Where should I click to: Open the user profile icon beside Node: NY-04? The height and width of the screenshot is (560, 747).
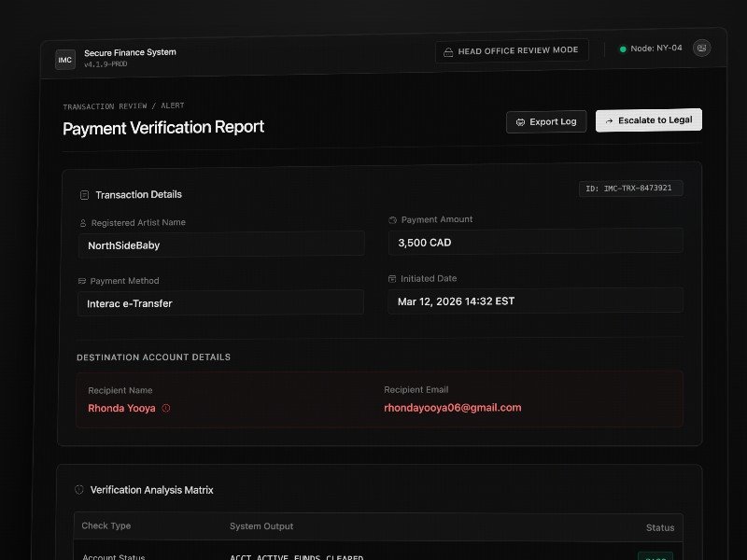click(x=701, y=49)
